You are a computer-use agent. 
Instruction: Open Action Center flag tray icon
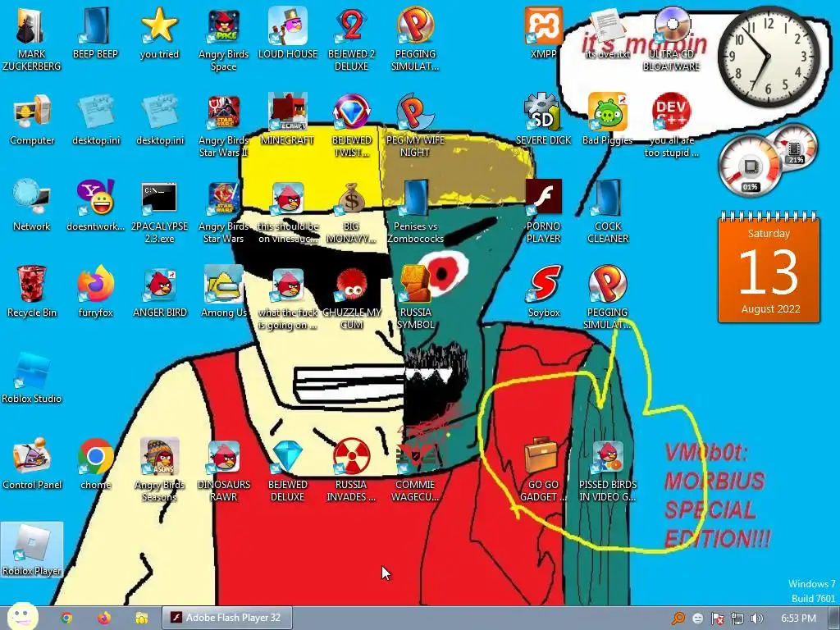point(717,619)
